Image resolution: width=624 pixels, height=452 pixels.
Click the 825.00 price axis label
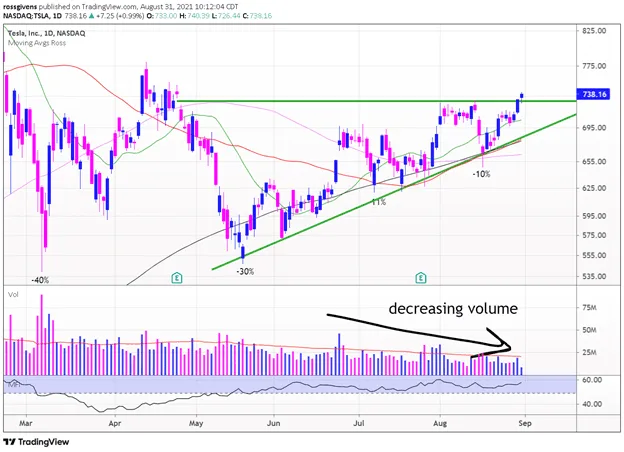[594, 31]
